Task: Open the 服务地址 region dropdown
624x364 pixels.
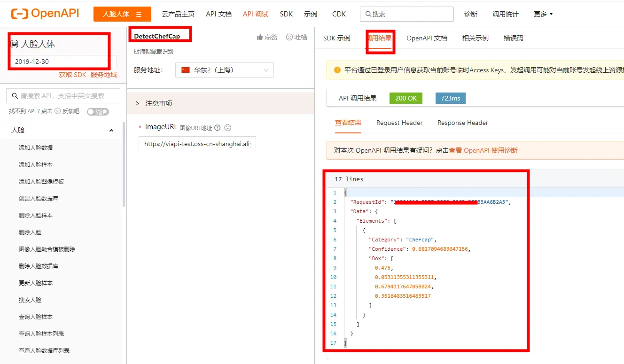Action: 225,70
